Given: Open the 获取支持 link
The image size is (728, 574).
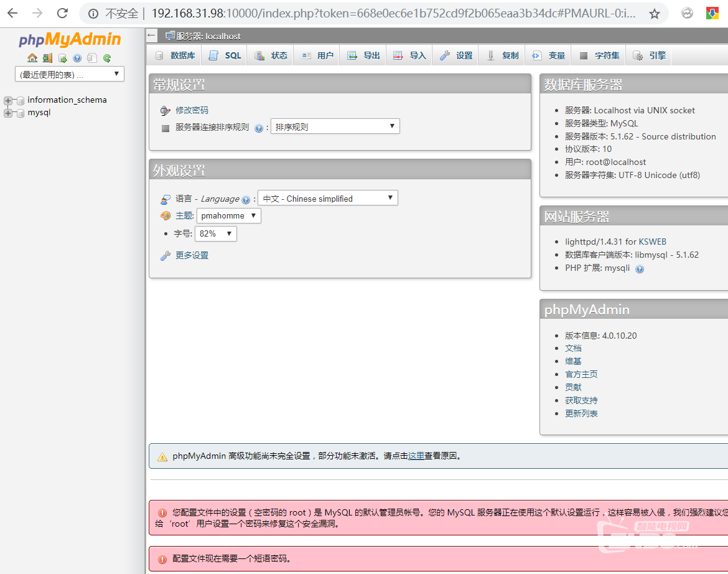Looking at the screenshot, I should pos(581,400).
